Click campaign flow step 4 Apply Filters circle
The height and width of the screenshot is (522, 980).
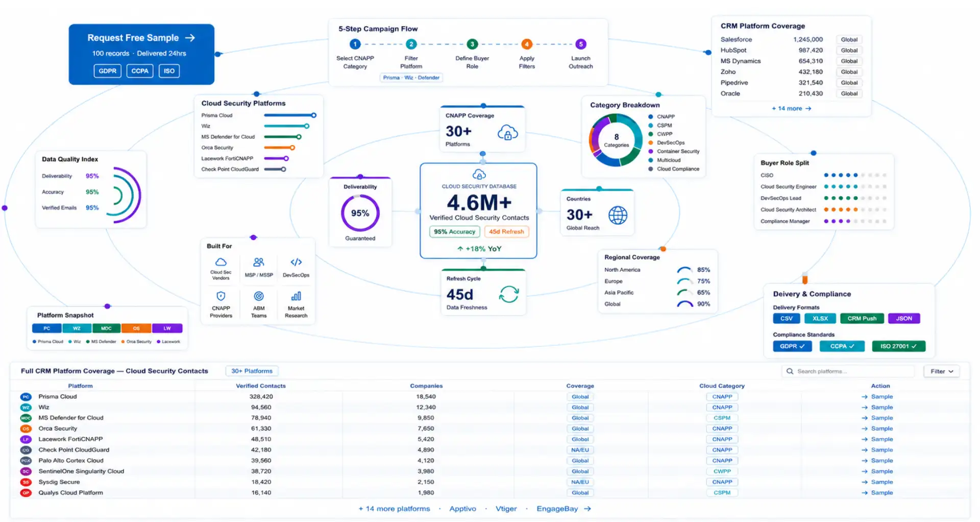pyautogui.click(x=527, y=44)
